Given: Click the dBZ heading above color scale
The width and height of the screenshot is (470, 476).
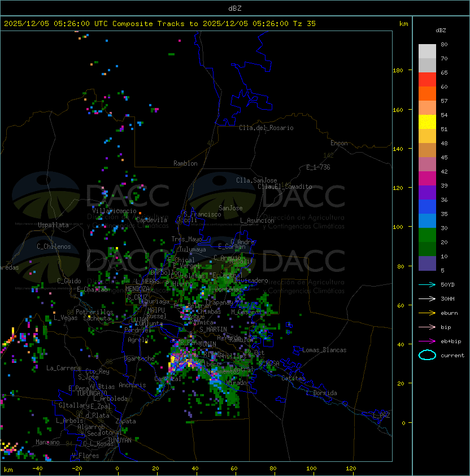Looking at the screenshot, I should 441,31.
